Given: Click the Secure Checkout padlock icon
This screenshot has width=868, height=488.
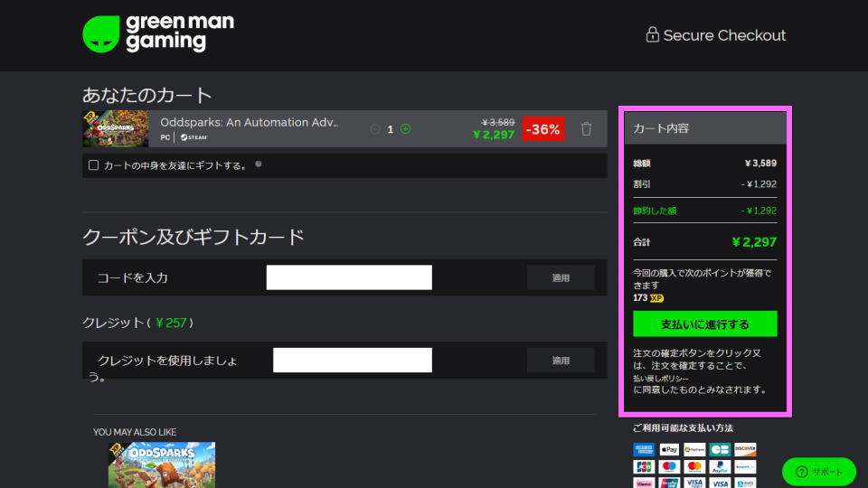Looking at the screenshot, I should (x=652, y=34).
